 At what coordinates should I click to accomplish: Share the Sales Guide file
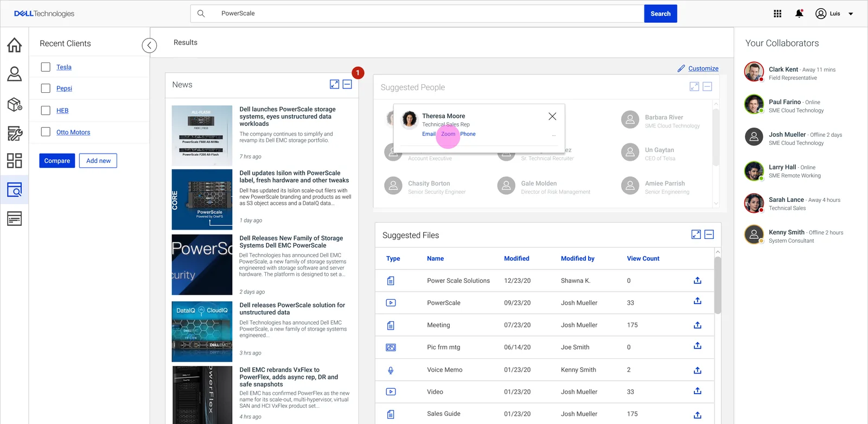698,415
